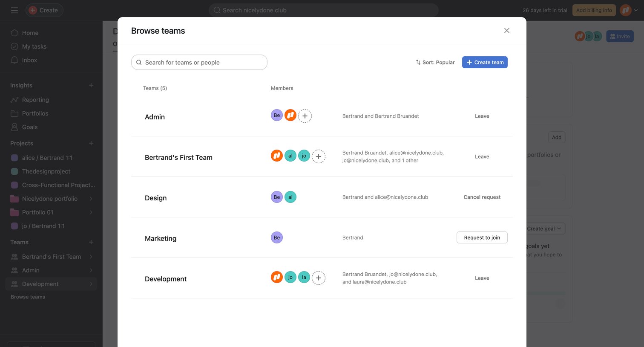Cancel request for Design team
This screenshot has height=347, width=644.
[x=482, y=197]
